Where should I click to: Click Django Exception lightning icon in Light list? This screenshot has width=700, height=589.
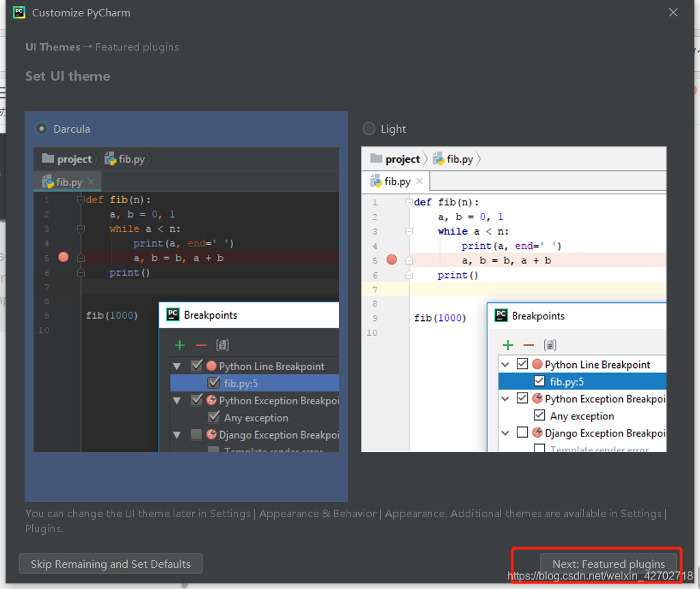click(x=537, y=432)
